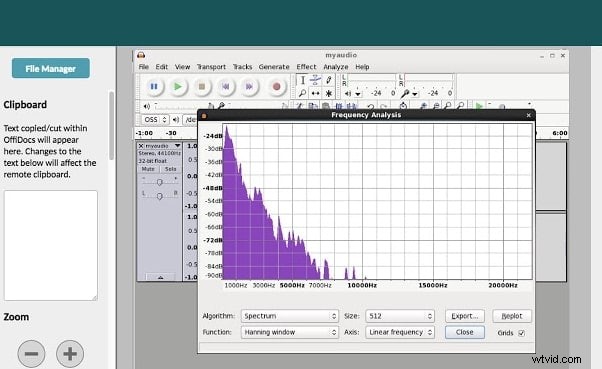Click the output speaker meter icon
Viewport: 602px width, 369px height.
(x=347, y=93)
